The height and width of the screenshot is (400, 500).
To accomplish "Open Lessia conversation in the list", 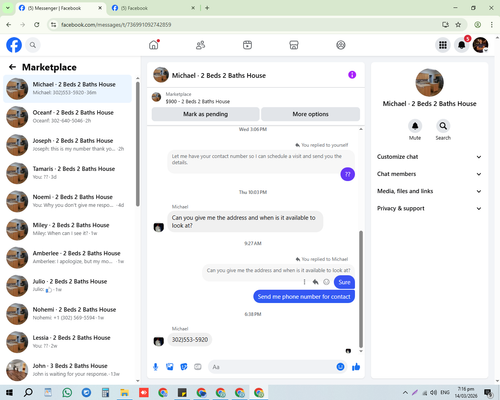I will point(68,342).
